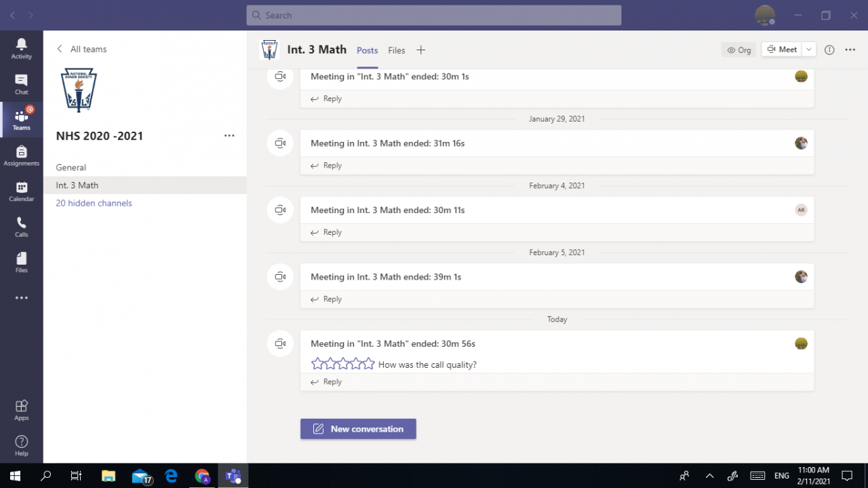Go back to All teams

81,49
